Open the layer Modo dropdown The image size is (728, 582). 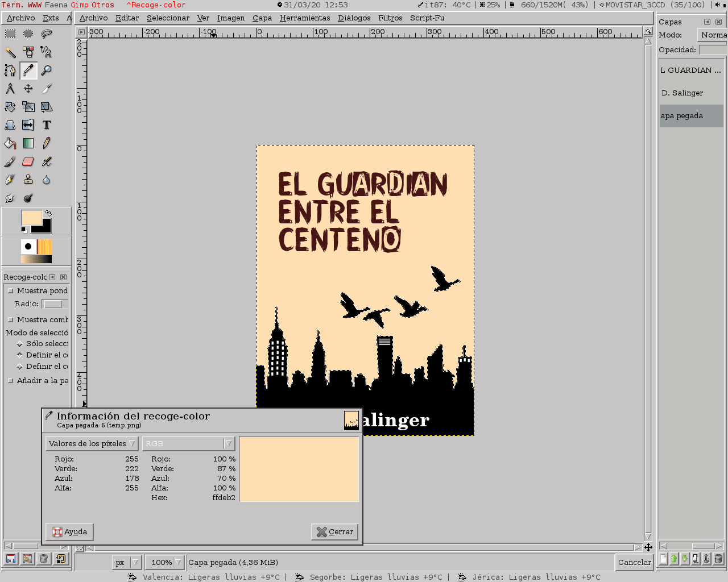[713, 35]
